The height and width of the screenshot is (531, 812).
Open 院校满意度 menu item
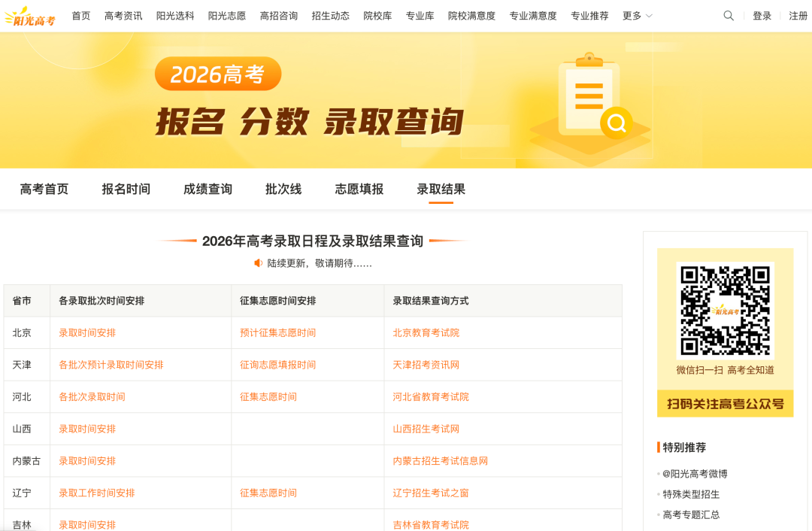tap(471, 16)
